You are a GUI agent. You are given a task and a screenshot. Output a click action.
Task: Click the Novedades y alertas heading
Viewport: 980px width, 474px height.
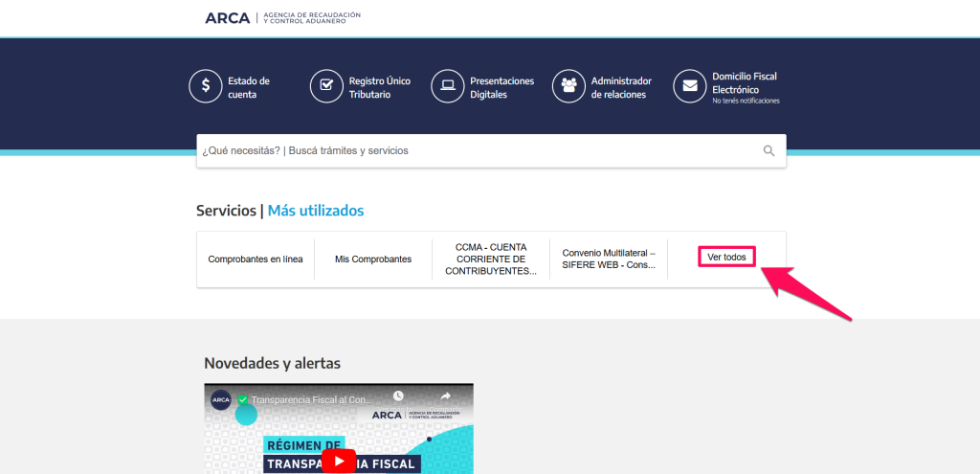(272, 363)
